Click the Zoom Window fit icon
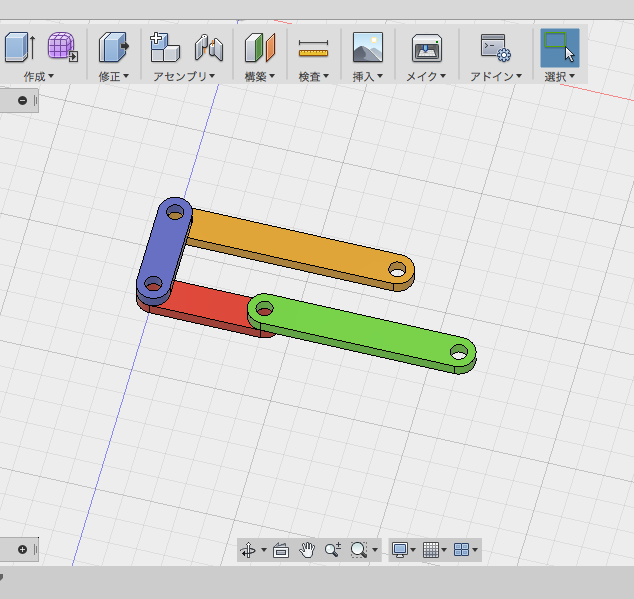Viewport: 634px width, 599px height. tap(359, 550)
